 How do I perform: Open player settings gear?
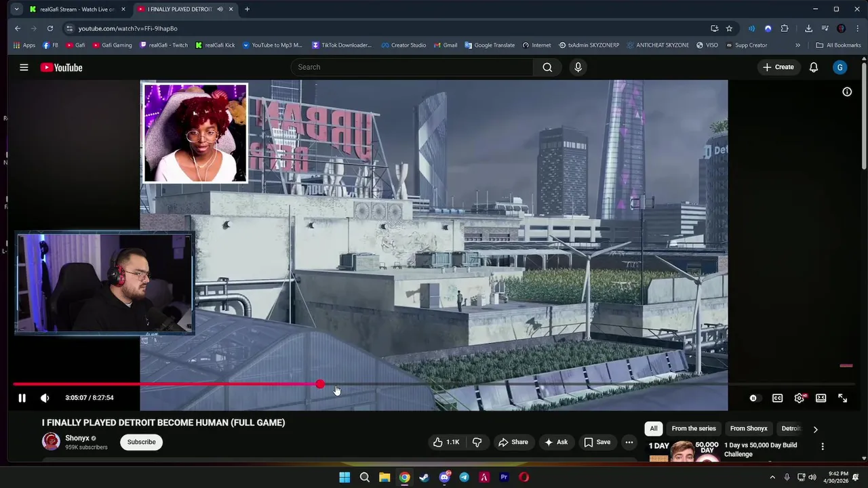tap(800, 398)
